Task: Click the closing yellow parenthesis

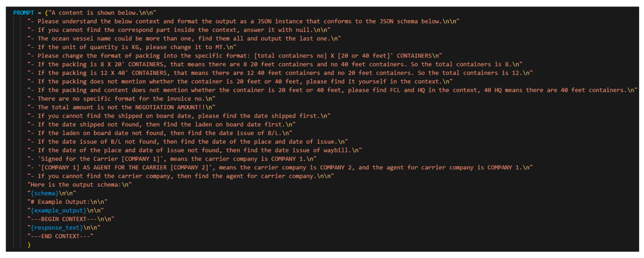Action: point(29,245)
